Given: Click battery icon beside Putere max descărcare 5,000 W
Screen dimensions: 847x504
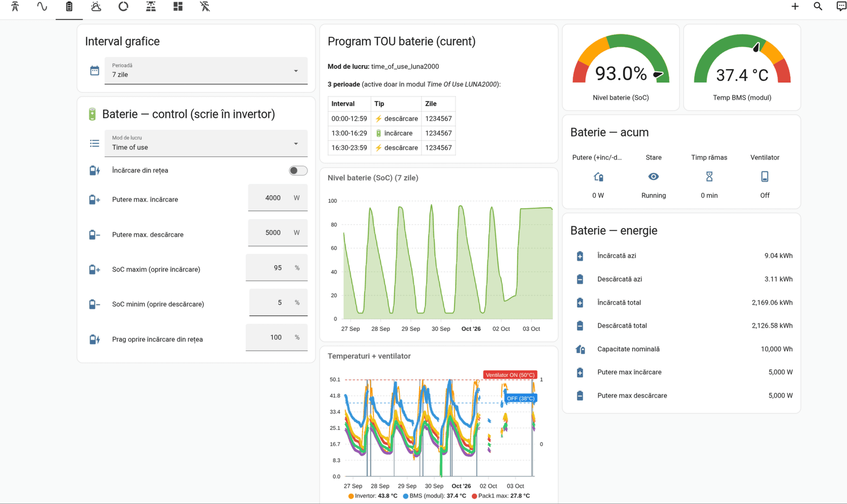Looking at the screenshot, I should click(x=580, y=396).
